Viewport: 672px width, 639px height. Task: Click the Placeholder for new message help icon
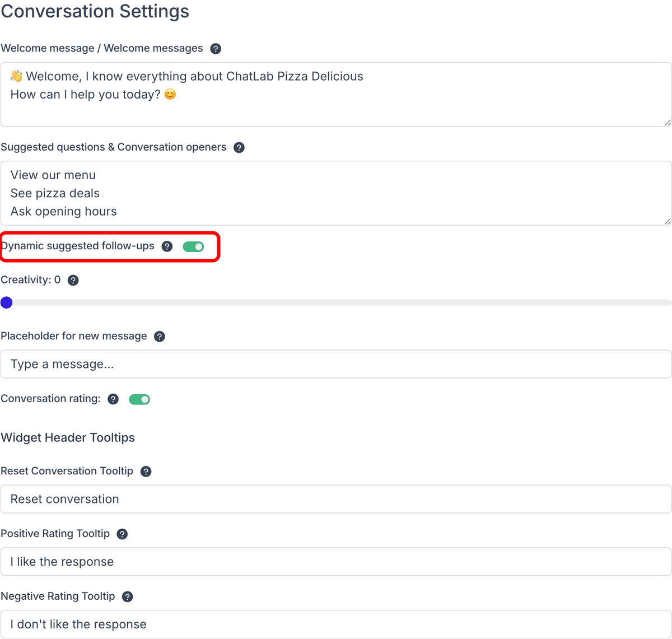click(x=160, y=336)
